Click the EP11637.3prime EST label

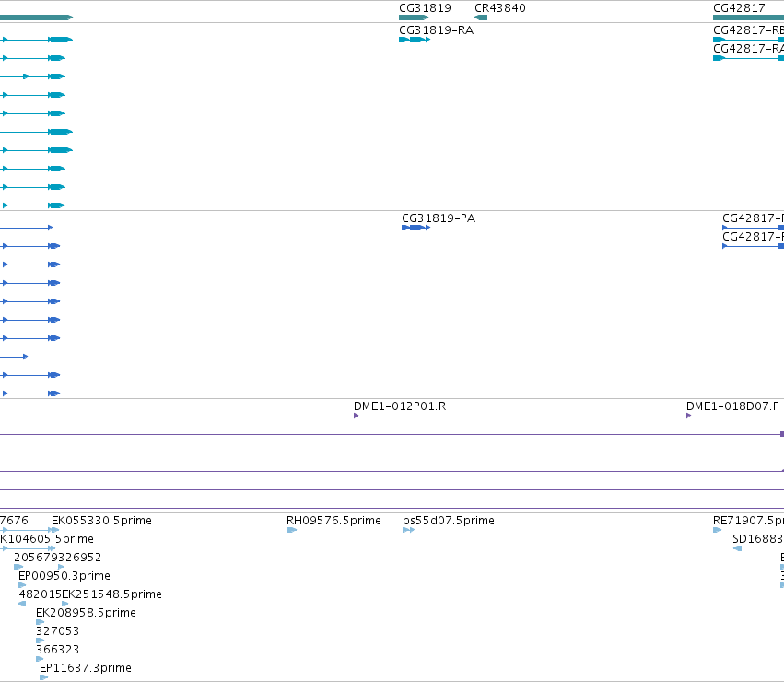[86, 668]
